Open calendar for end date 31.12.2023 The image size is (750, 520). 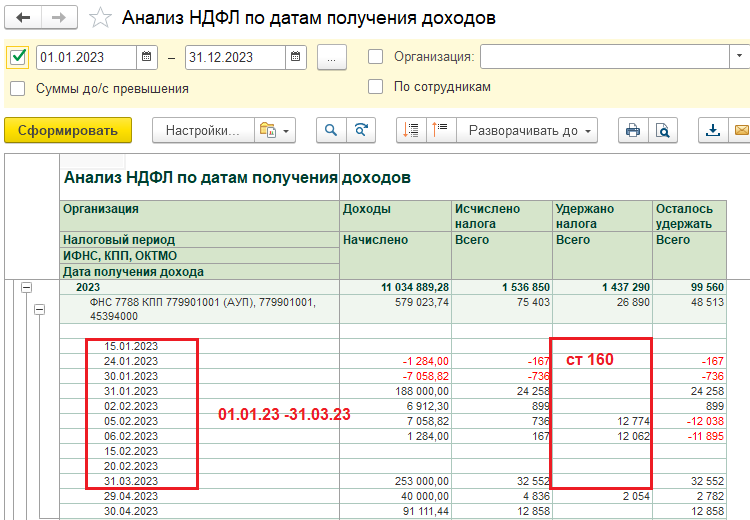pyautogui.click(x=296, y=57)
